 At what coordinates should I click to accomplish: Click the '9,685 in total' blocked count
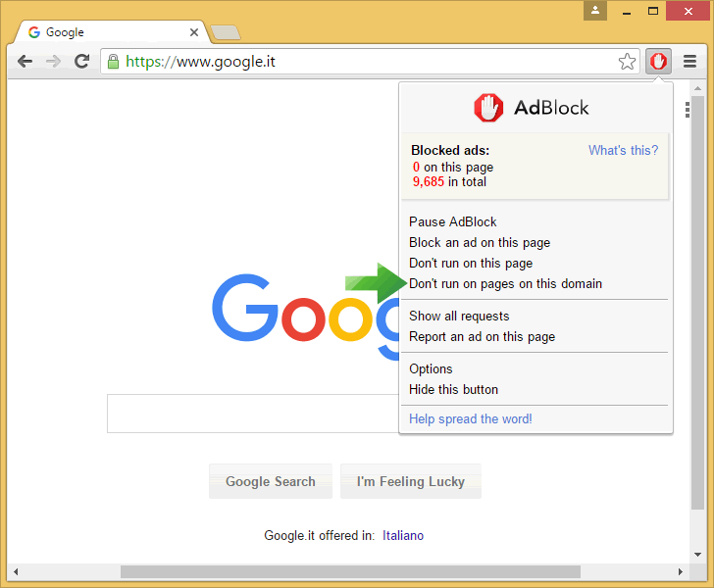pos(449,181)
